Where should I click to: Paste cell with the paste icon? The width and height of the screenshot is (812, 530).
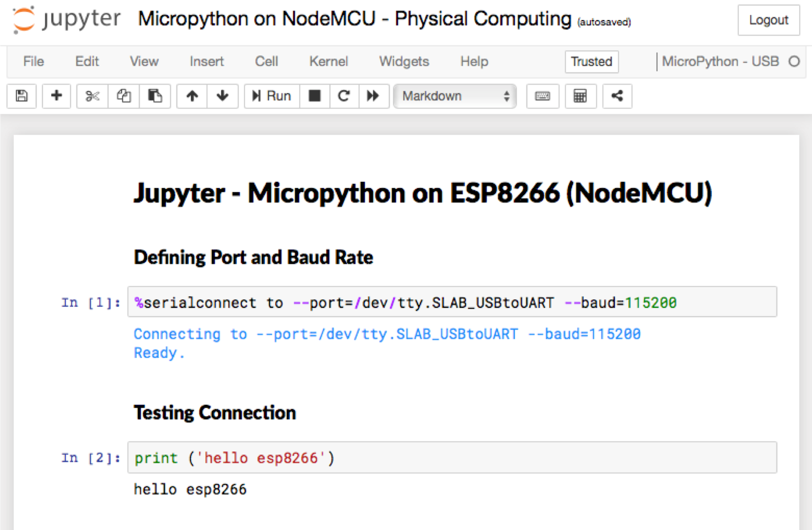click(155, 96)
